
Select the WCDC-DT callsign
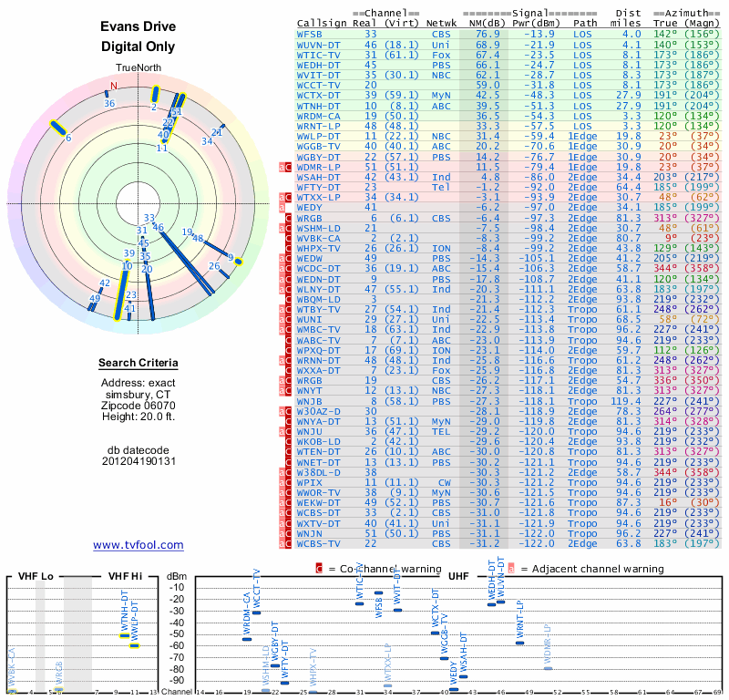tap(318, 268)
